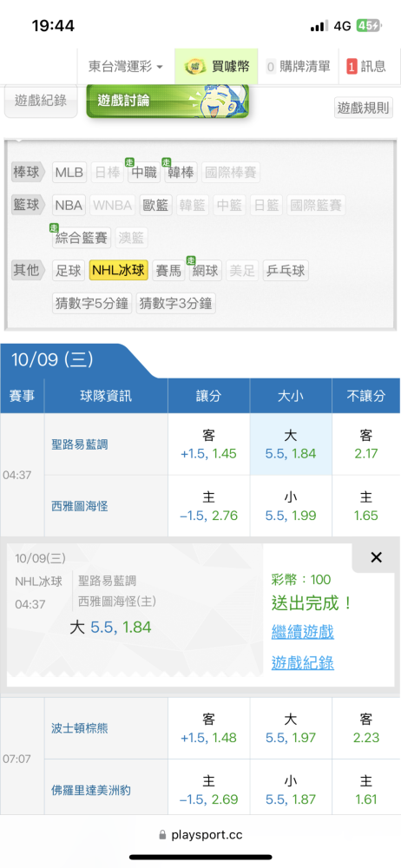This screenshot has width=401, height=868.
Task: Open the 遊戲規則 button
Action: point(364,108)
